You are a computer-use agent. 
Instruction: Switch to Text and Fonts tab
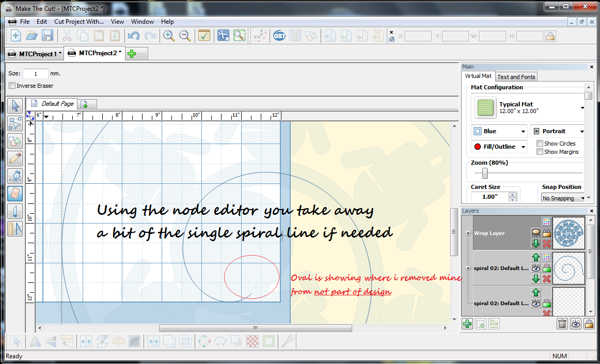tap(516, 77)
